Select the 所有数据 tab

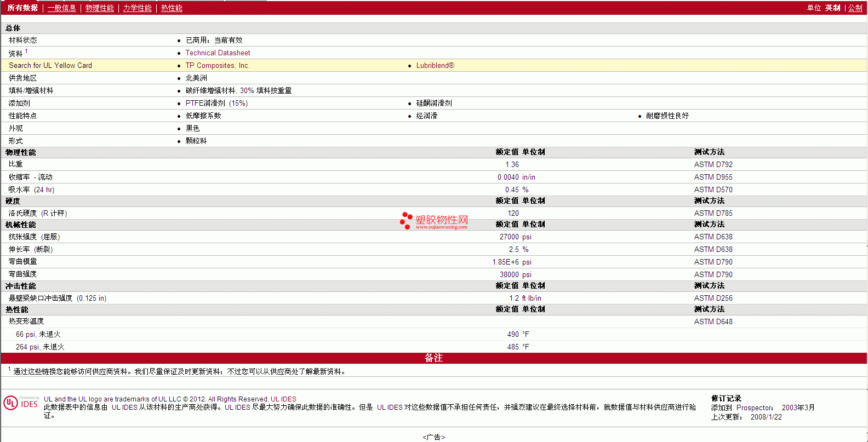coord(22,8)
